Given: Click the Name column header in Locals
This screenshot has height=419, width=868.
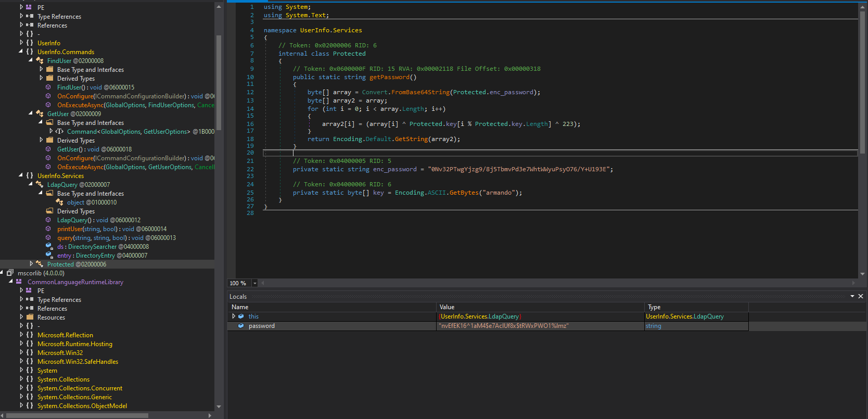Looking at the screenshot, I should [240, 307].
